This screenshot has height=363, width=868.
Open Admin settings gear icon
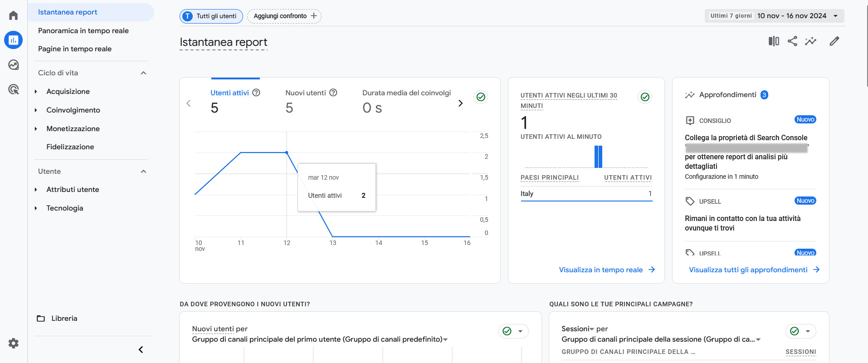click(x=14, y=343)
